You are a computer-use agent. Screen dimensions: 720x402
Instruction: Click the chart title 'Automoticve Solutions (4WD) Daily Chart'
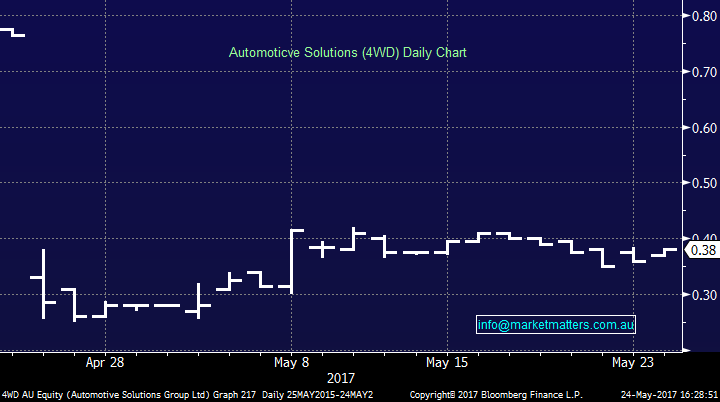[348, 52]
